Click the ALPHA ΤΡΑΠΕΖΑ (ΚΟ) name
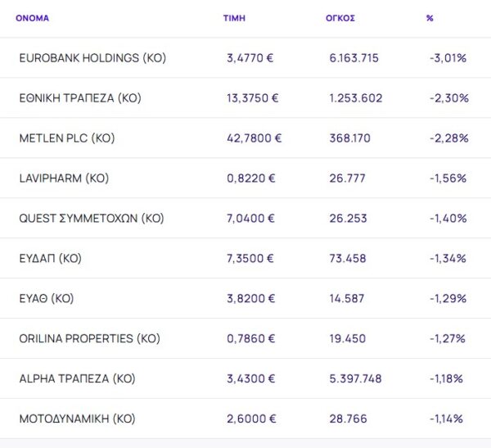The width and height of the screenshot is (491, 448). (77, 379)
